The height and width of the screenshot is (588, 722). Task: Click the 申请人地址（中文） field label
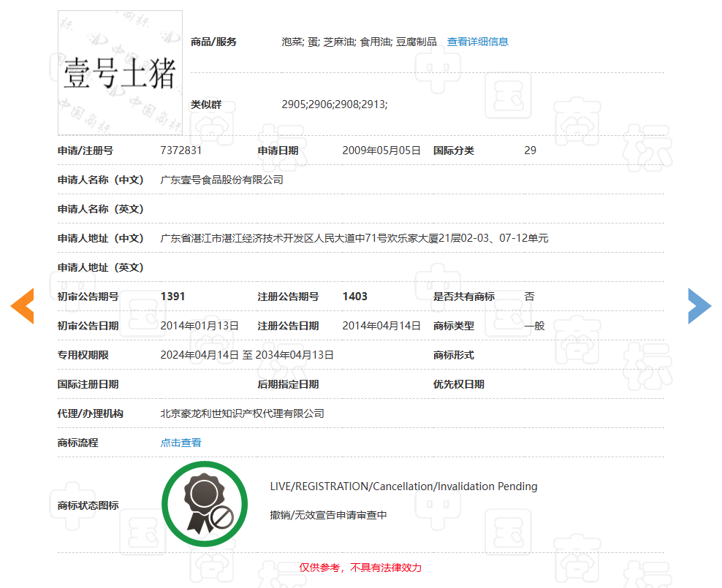click(x=100, y=238)
